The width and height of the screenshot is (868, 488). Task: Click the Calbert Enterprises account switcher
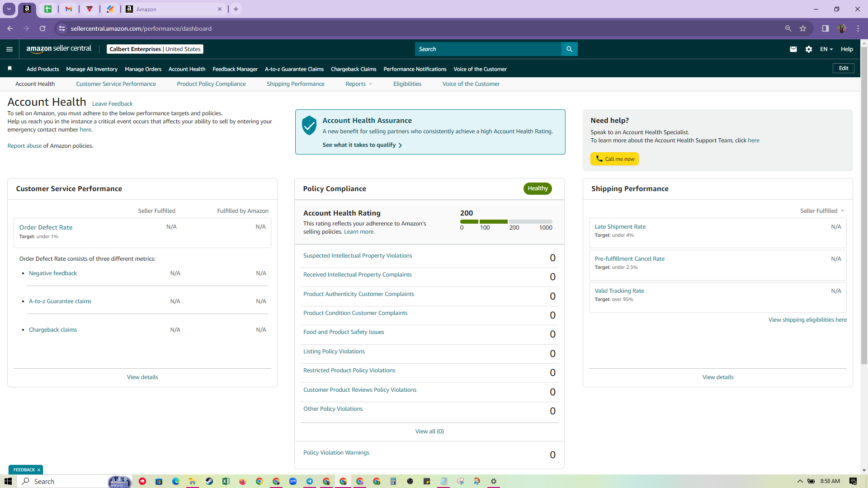(x=155, y=49)
